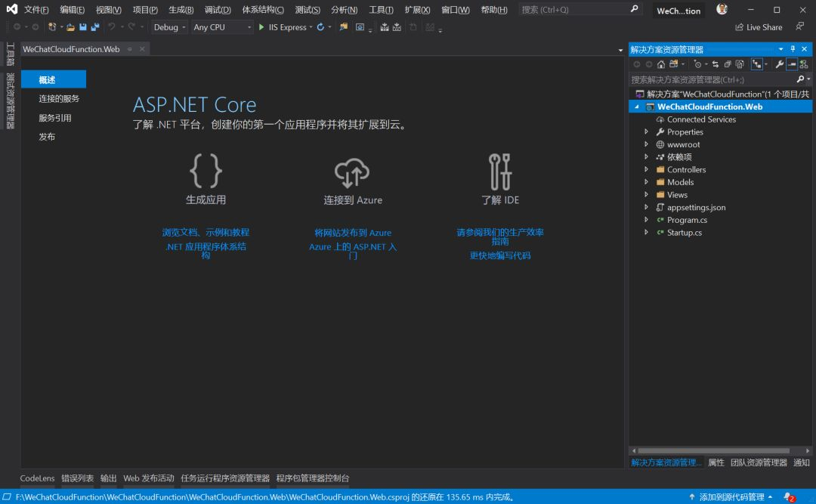
Task: Click the Save All icon
Action: [x=95, y=27]
